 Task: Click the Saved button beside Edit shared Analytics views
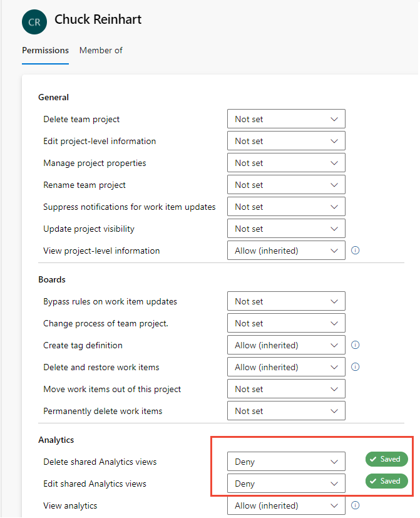[x=386, y=481]
